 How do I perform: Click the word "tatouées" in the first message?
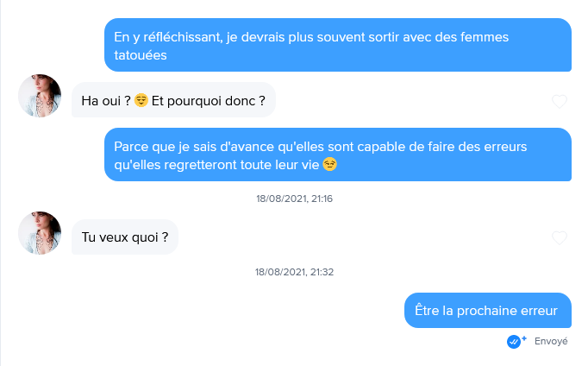pyautogui.click(x=141, y=54)
